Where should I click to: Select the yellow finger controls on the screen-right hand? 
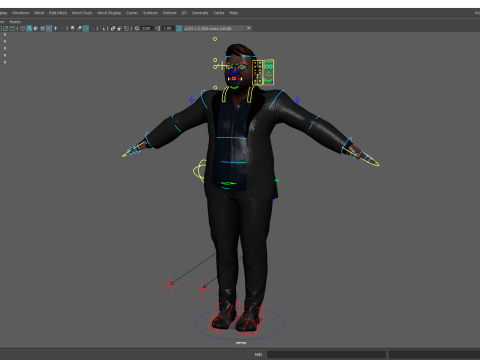[x=366, y=158]
